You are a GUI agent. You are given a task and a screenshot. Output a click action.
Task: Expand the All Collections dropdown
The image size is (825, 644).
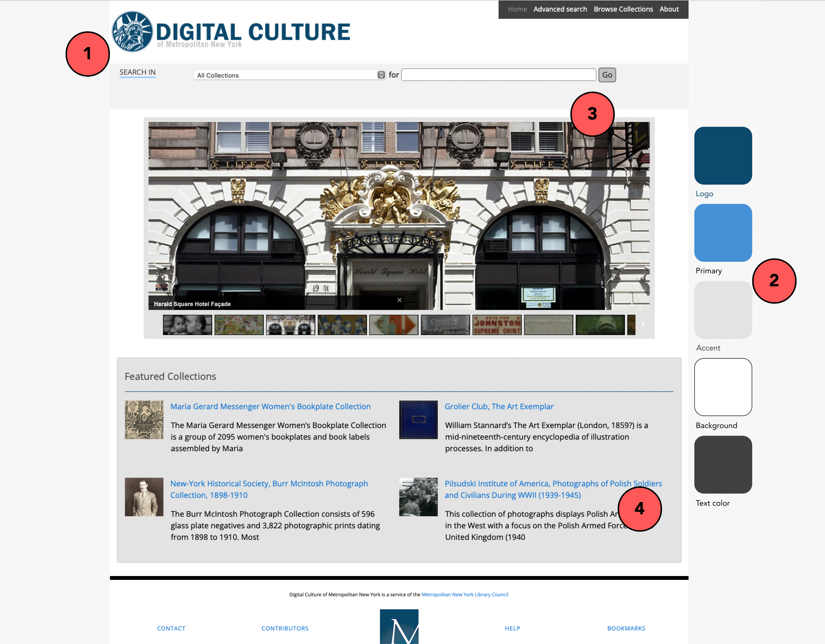click(x=289, y=75)
